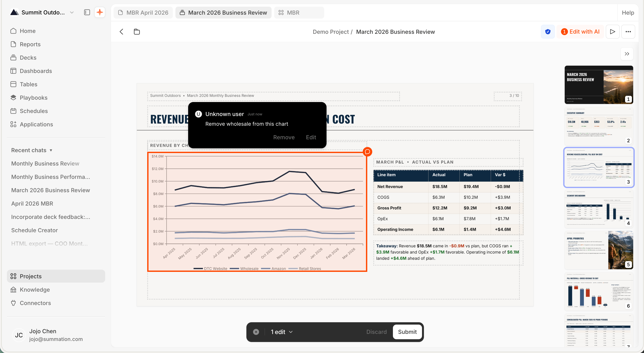This screenshot has height=353, width=644.
Task: Open Decks in the sidebar
Action: (x=56, y=58)
